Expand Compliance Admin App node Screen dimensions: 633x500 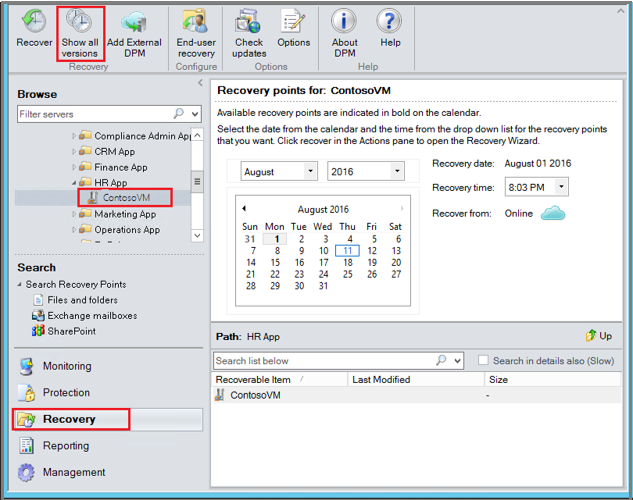pos(74,136)
